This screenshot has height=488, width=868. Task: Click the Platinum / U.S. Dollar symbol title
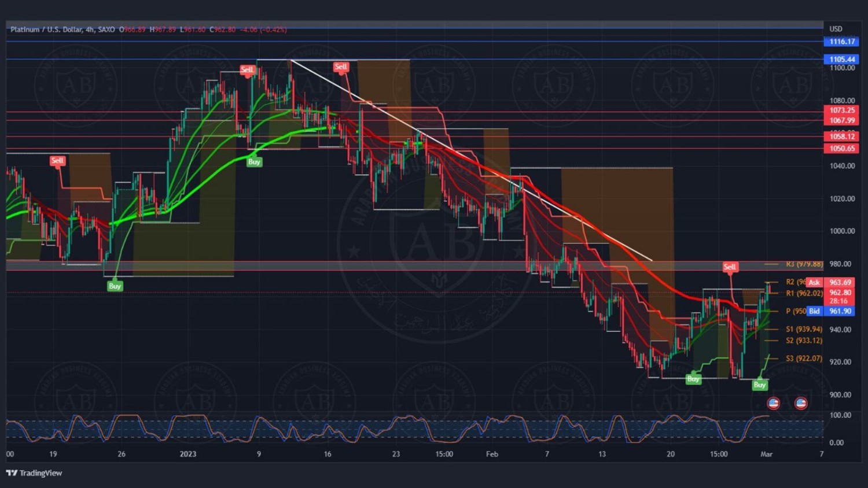[x=46, y=29]
